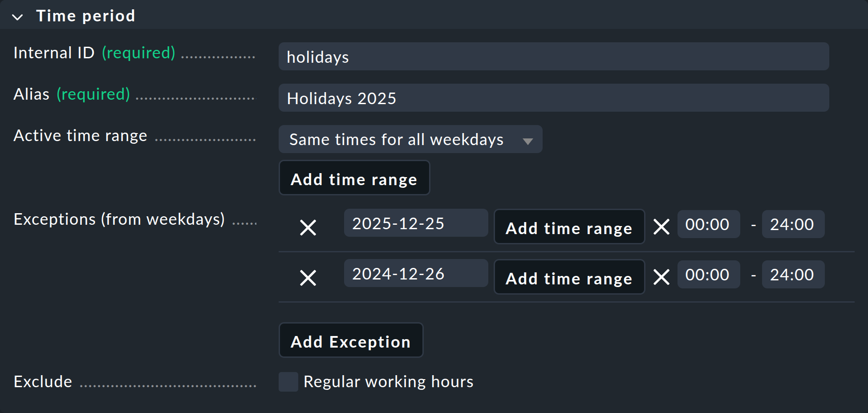Add time range to 2024-12-26 exception

pyautogui.click(x=569, y=277)
